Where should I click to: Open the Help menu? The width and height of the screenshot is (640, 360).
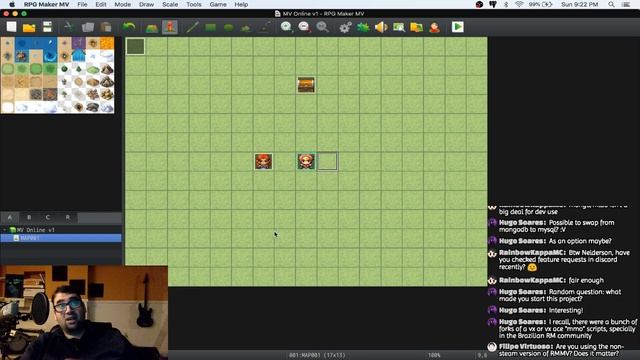point(241,4)
